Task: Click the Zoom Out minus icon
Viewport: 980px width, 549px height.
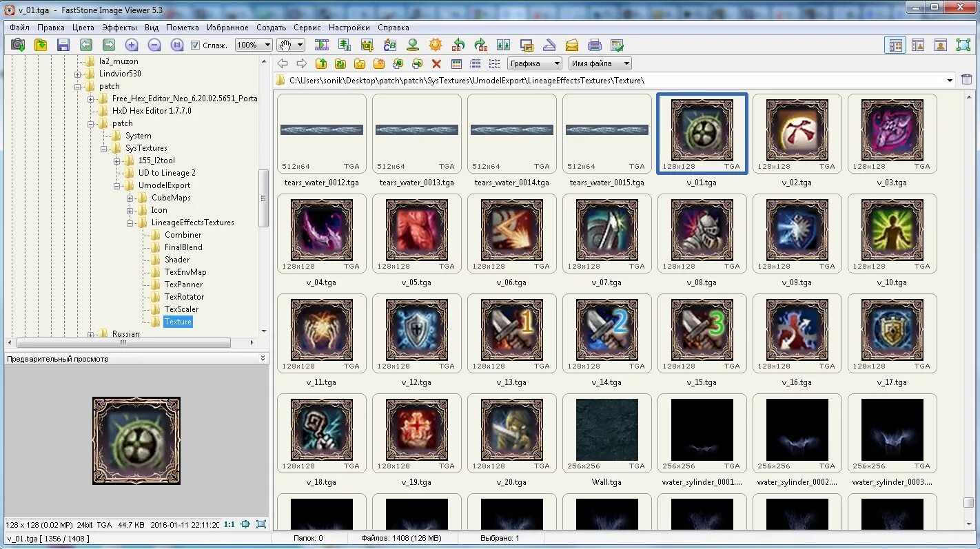Action: [154, 45]
